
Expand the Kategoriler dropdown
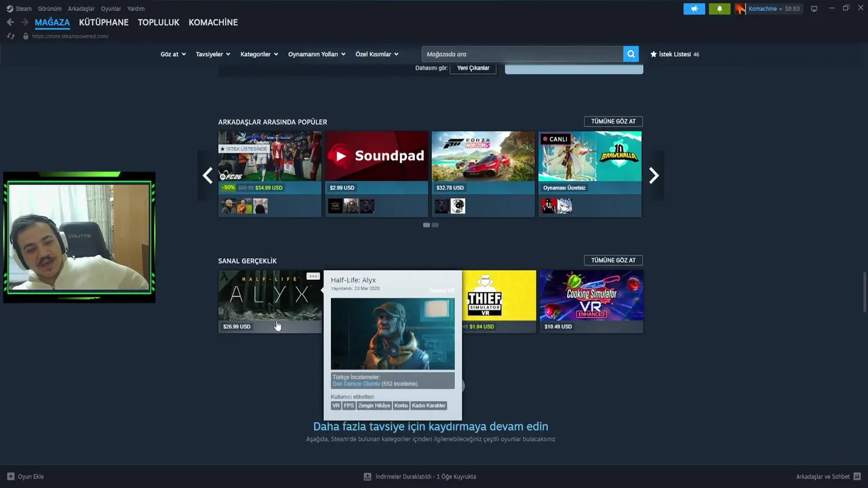pyautogui.click(x=259, y=54)
